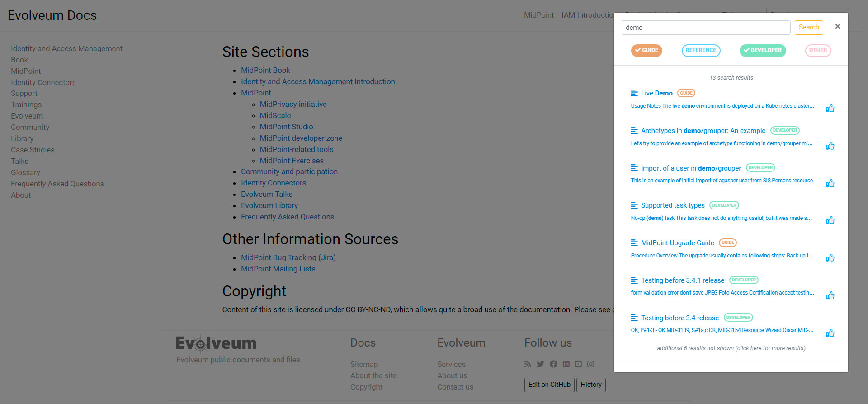Open the RSS feed icon in footer

click(528, 364)
